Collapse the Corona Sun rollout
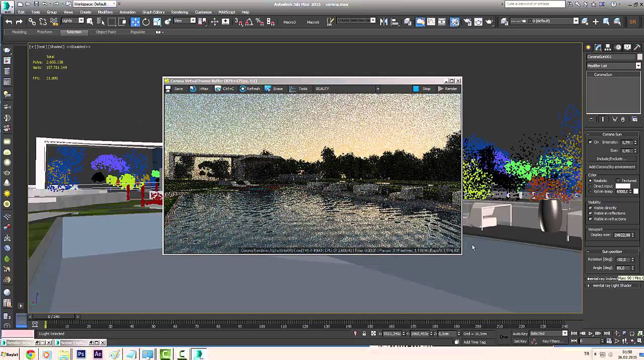This screenshot has width=644, height=360. point(612,134)
